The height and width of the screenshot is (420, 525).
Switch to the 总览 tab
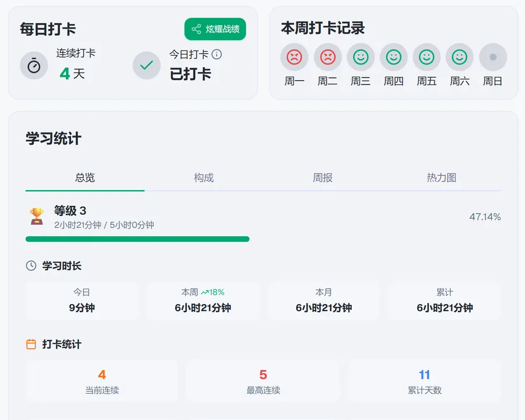coord(85,177)
